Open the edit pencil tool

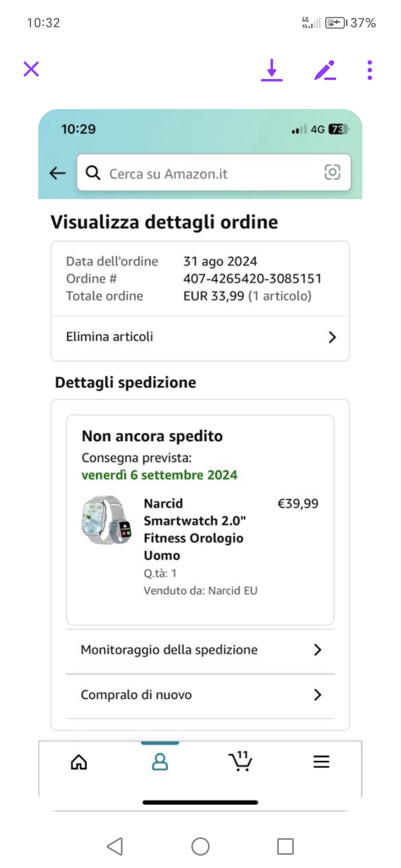[325, 70]
